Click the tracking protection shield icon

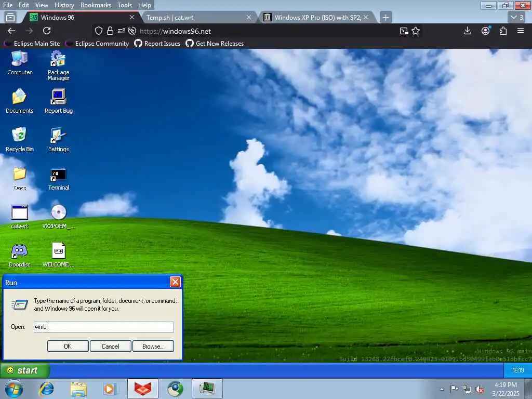pos(98,31)
